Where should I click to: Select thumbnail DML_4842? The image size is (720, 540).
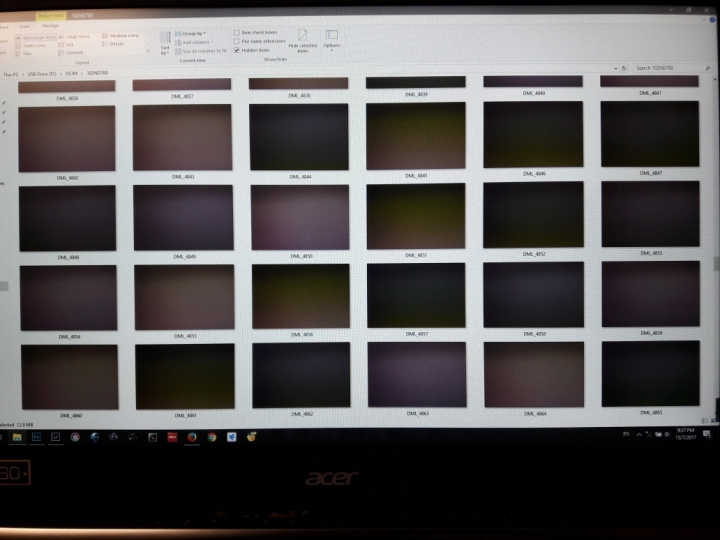coord(67,139)
